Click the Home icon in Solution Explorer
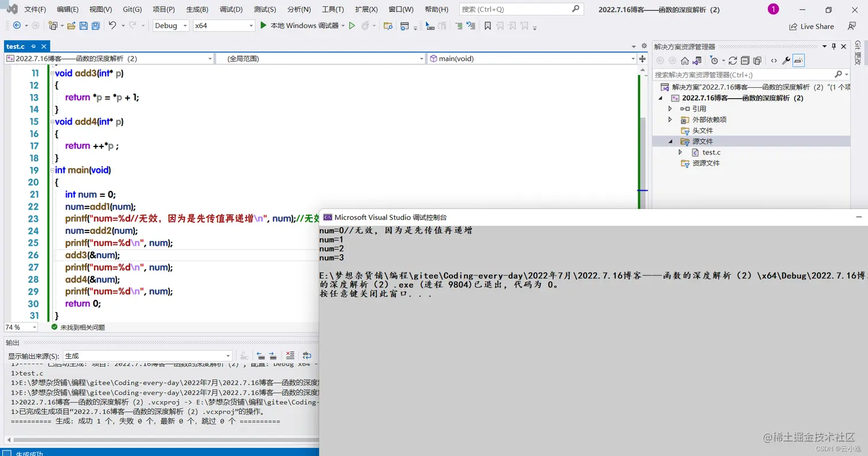Image resolution: width=868 pixels, height=456 pixels. [684, 60]
